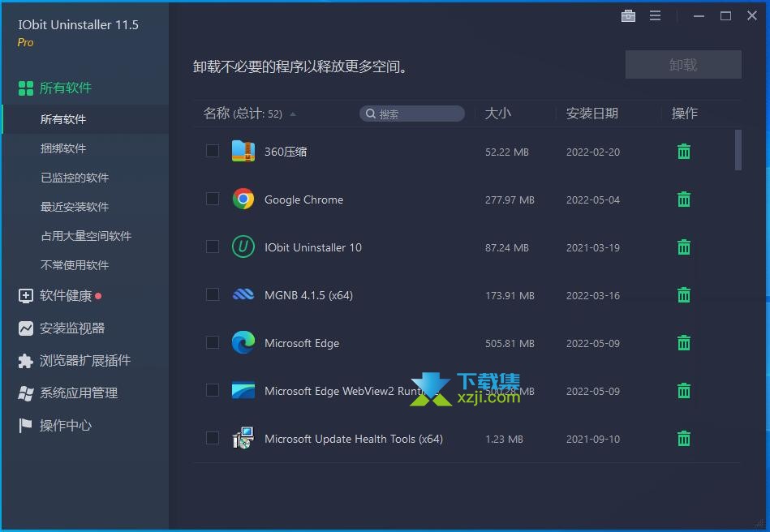The image size is (770, 532).
Task: Check the Edge WebView2 Runtime checkbox
Action: [x=213, y=390]
